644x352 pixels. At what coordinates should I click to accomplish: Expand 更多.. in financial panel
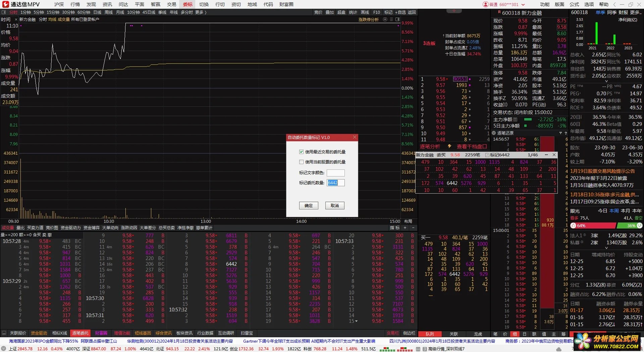(636, 12)
